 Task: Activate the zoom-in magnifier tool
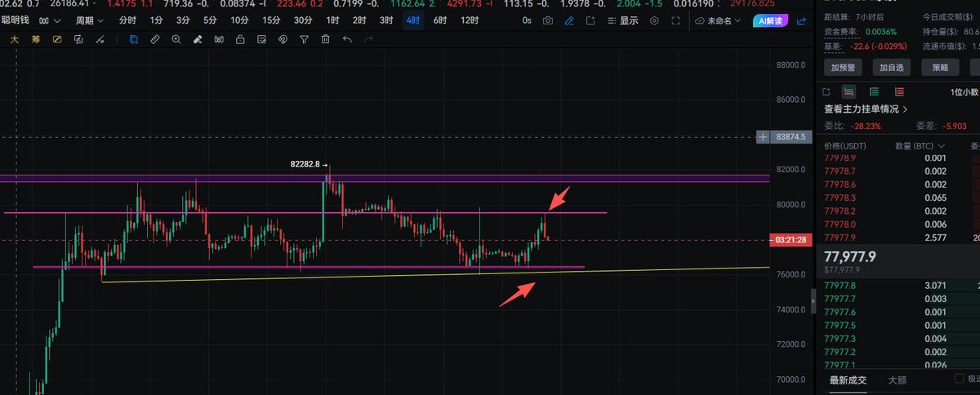(x=176, y=38)
